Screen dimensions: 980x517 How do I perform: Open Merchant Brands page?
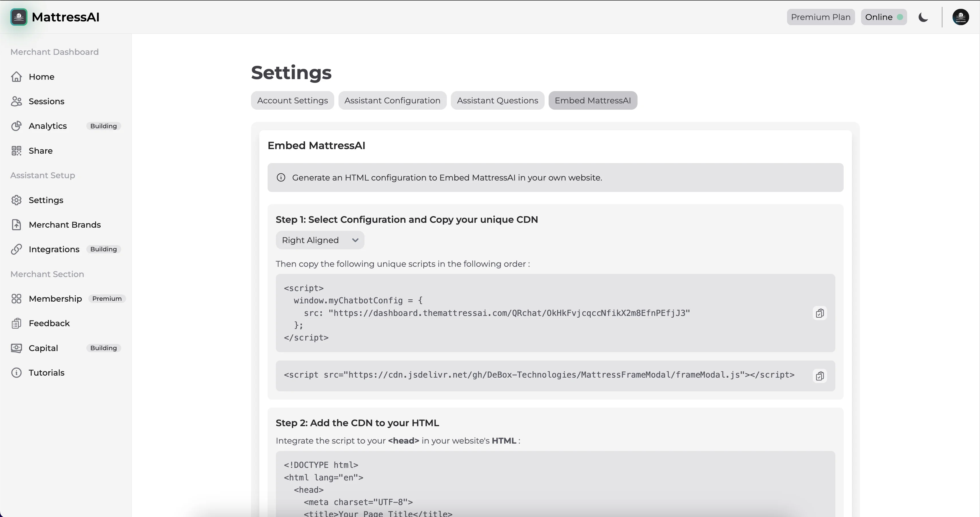65,225
